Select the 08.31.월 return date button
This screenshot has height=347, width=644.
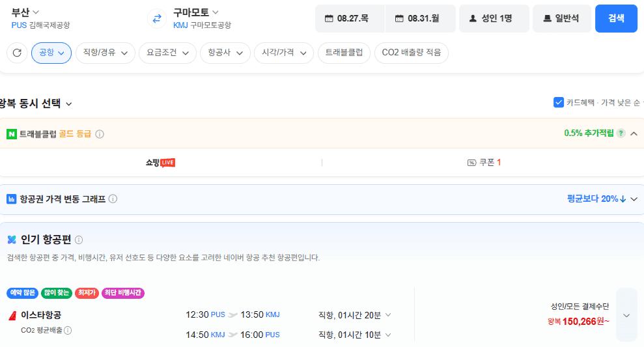[421, 18]
